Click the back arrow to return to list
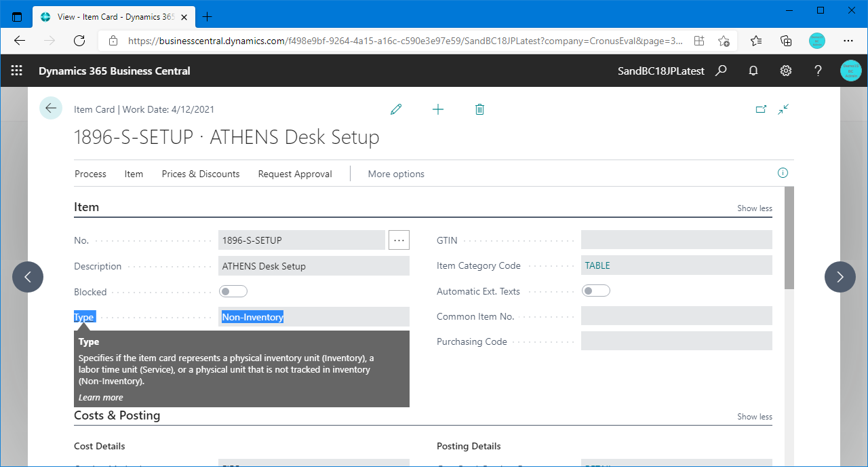868x467 pixels. coord(51,108)
